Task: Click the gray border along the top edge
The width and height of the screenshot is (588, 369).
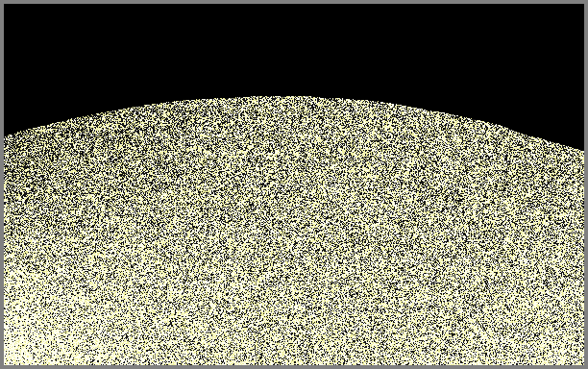Action: [294, 2]
